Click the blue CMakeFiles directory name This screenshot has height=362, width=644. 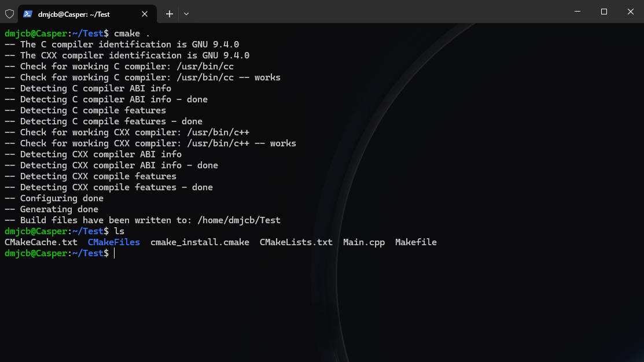click(114, 242)
